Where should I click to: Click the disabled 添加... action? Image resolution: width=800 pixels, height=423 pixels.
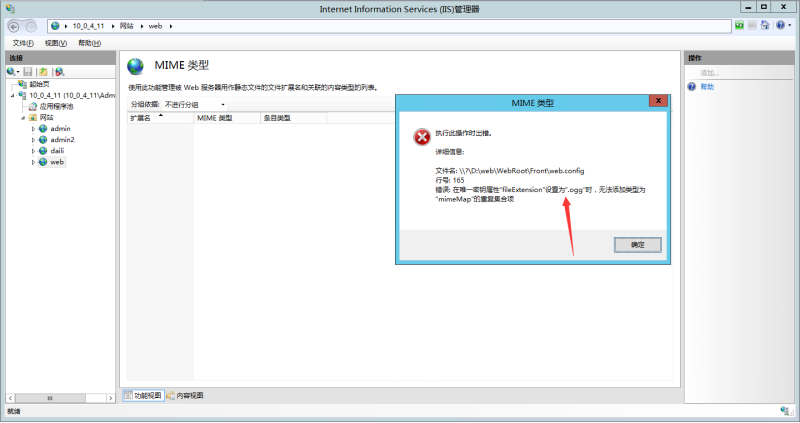710,73
